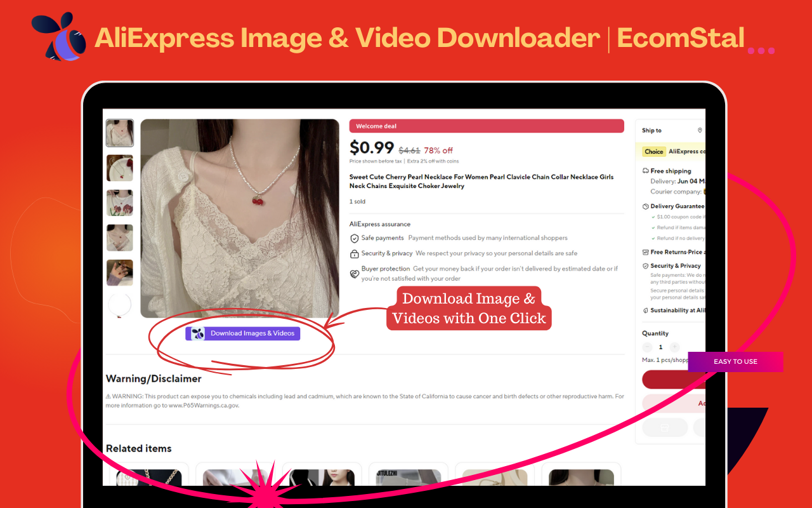812x508 pixels.
Task: Click the yellow Choice badge
Action: coord(653,152)
